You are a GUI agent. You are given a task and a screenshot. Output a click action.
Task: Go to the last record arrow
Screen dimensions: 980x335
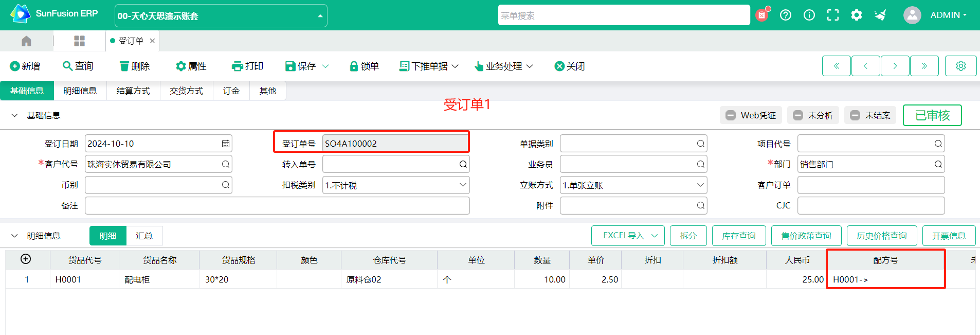pyautogui.click(x=924, y=66)
